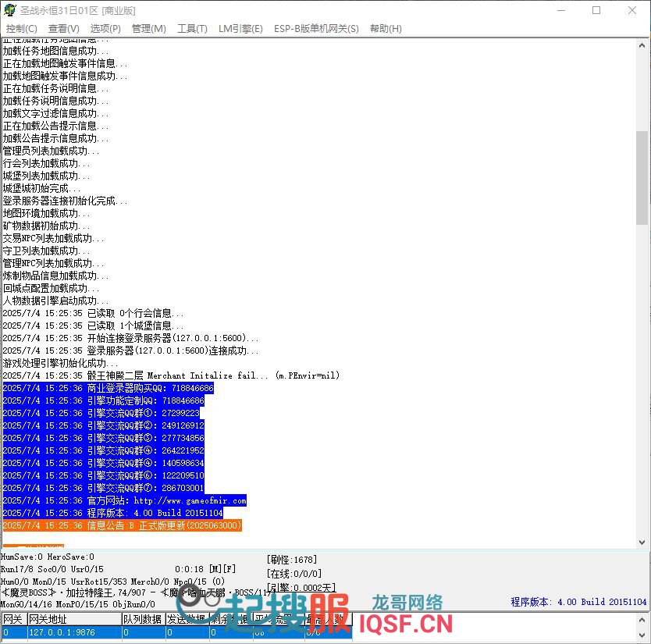Click the log scrollbar up arrow
The height and width of the screenshot is (644, 651).
pos(642,44)
